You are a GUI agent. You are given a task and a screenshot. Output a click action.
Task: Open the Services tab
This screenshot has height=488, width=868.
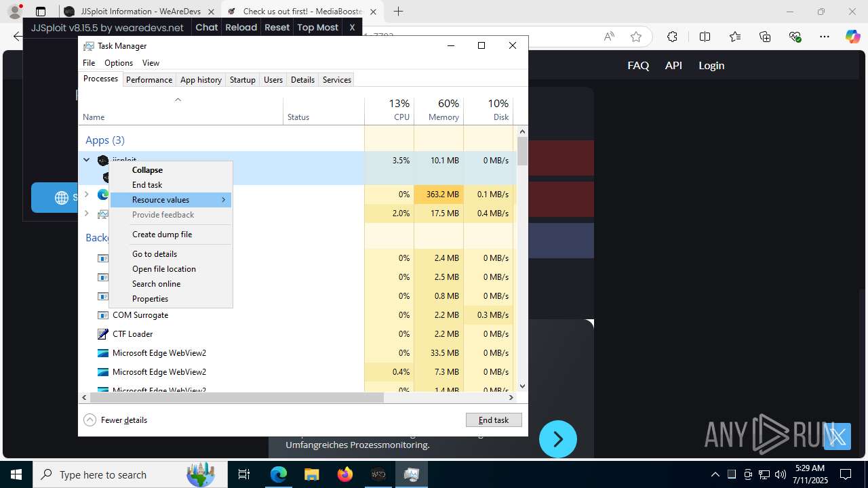pyautogui.click(x=337, y=80)
